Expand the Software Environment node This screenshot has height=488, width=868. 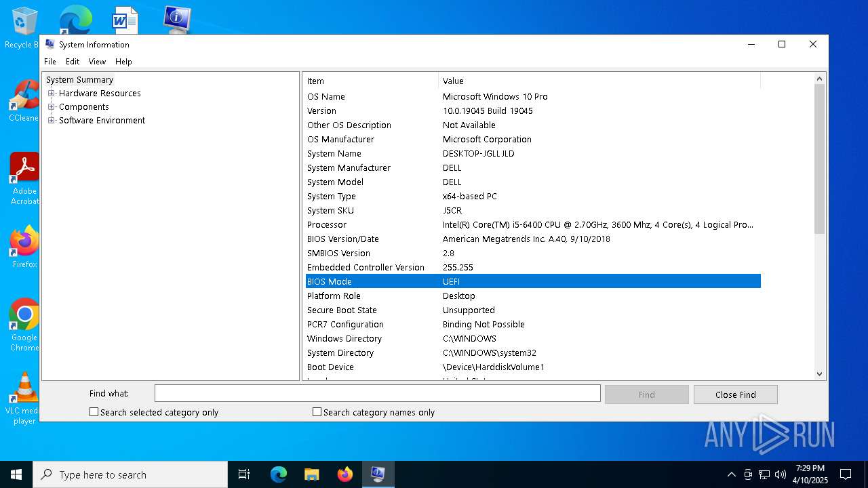coord(51,121)
